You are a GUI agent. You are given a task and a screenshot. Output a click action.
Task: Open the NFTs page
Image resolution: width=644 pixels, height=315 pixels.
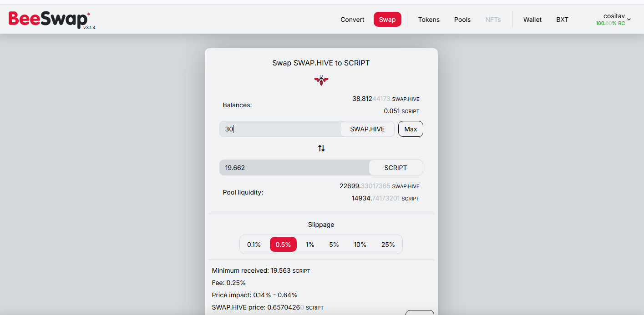coord(493,20)
